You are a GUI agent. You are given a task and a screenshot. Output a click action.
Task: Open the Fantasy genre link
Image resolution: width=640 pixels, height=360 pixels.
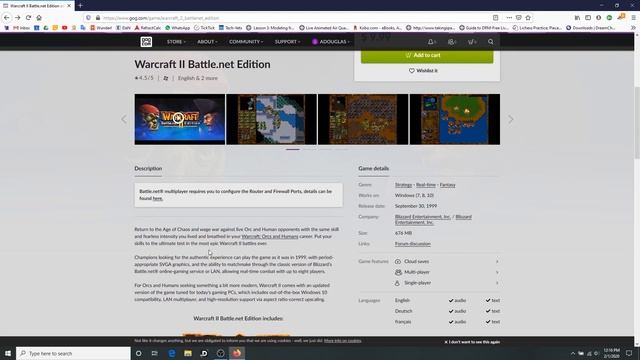[447, 185]
